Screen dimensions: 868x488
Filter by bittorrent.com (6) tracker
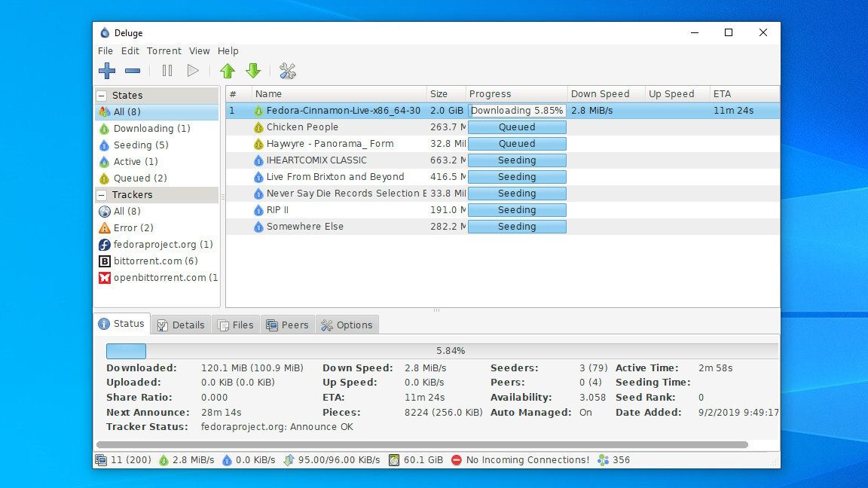coord(157,261)
